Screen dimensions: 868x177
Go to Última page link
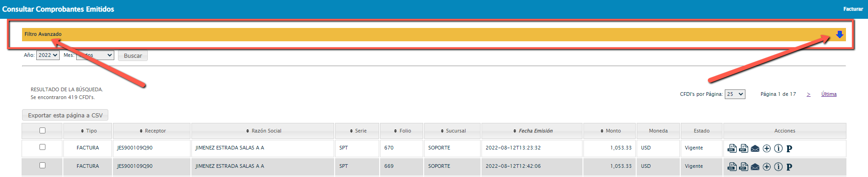829,94
